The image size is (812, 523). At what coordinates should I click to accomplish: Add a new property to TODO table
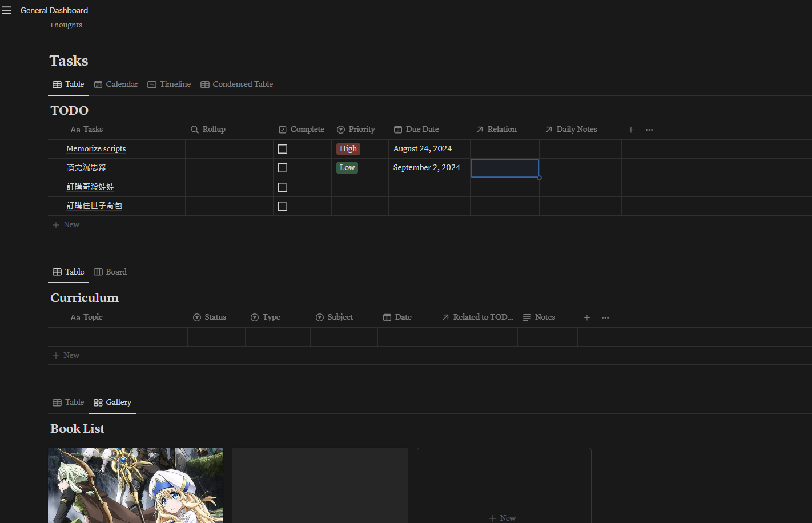point(631,130)
